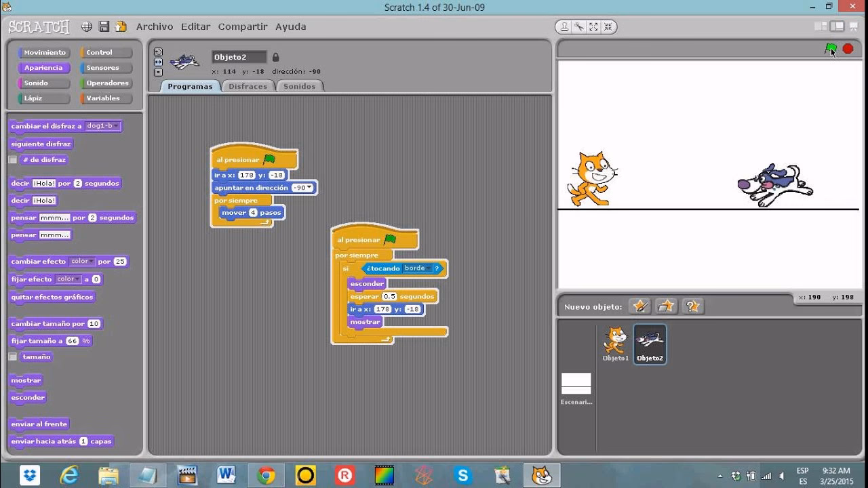Open Microsoft Word from the taskbar

[226, 475]
